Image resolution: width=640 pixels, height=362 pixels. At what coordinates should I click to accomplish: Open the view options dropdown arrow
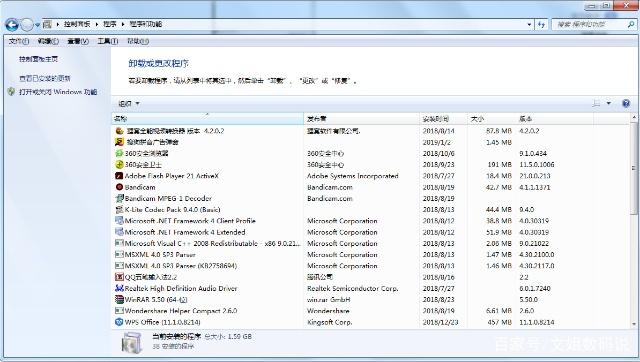pyautogui.click(x=609, y=104)
